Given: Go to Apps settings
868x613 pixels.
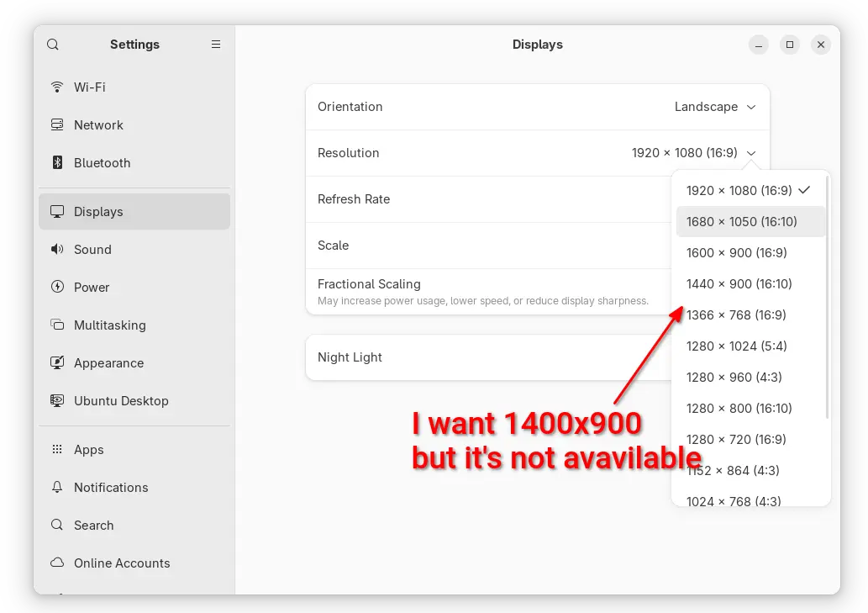Looking at the screenshot, I should tap(134, 449).
